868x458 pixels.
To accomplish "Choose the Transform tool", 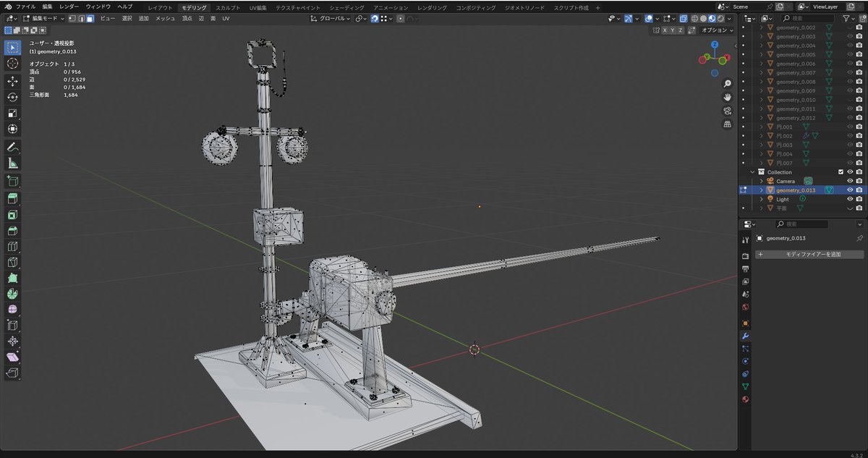I will (x=12, y=130).
